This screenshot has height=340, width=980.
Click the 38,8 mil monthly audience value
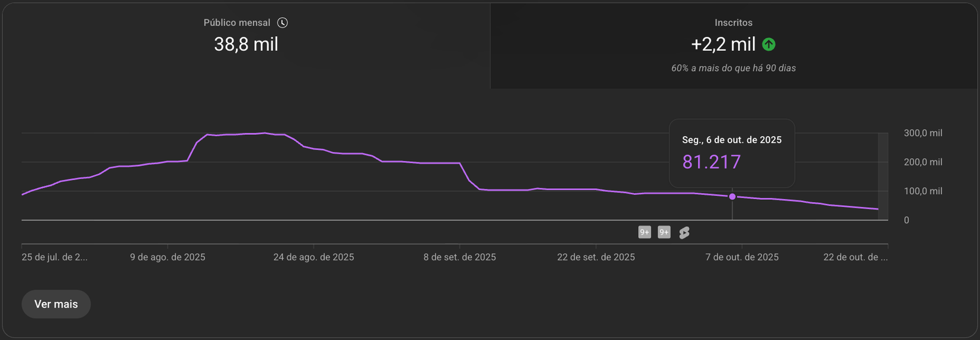pyautogui.click(x=246, y=44)
